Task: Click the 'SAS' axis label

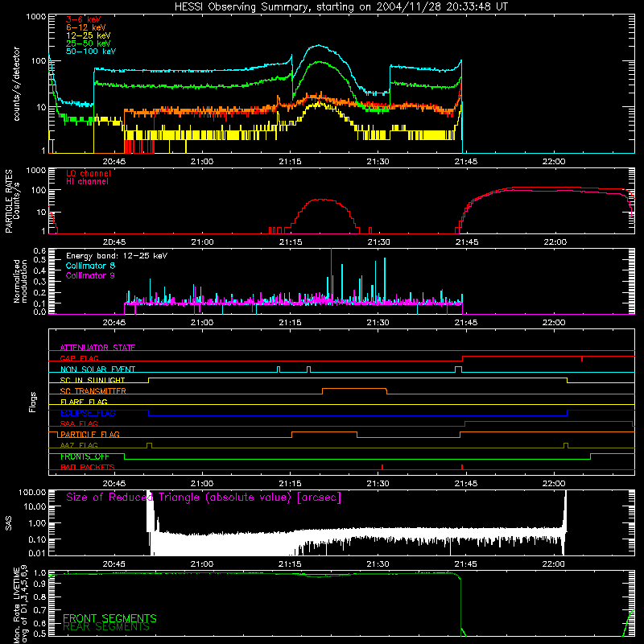Action: (x=9, y=523)
